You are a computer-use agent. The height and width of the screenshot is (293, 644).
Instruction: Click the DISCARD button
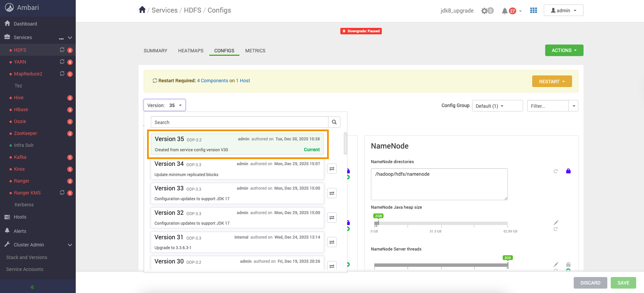tap(590, 283)
